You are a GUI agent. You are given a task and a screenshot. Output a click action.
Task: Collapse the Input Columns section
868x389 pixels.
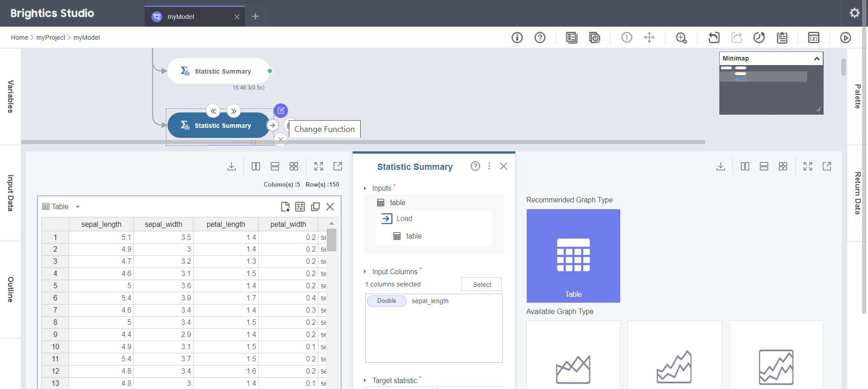(365, 272)
